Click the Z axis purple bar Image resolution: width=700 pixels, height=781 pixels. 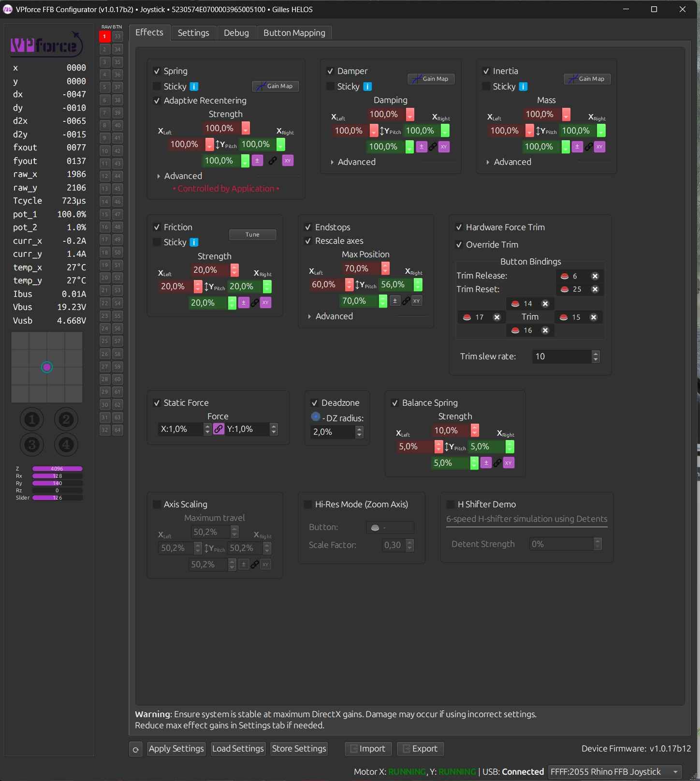click(x=57, y=469)
